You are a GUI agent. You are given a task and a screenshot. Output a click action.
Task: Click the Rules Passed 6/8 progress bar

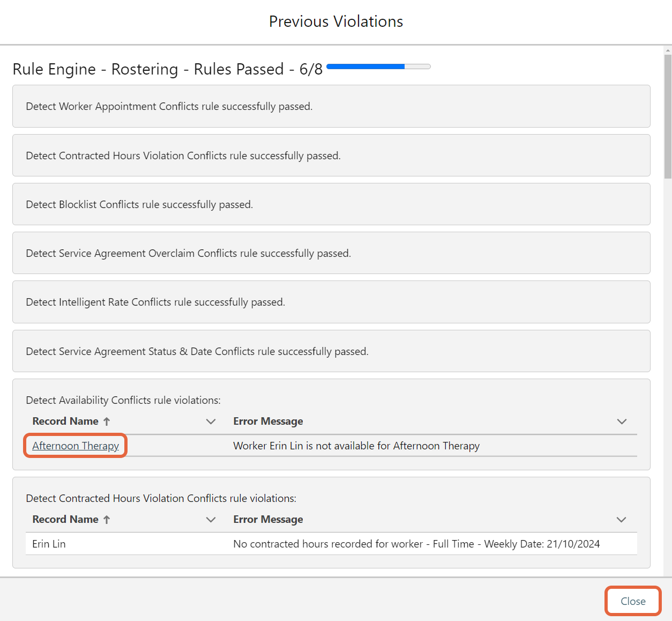click(378, 66)
